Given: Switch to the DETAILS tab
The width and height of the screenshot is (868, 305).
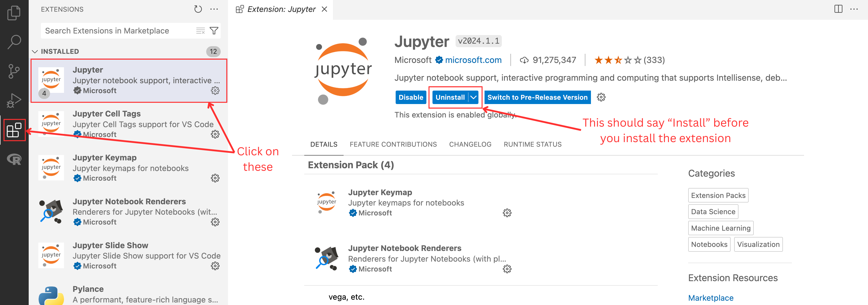Looking at the screenshot, I should (x=324, y=144).
